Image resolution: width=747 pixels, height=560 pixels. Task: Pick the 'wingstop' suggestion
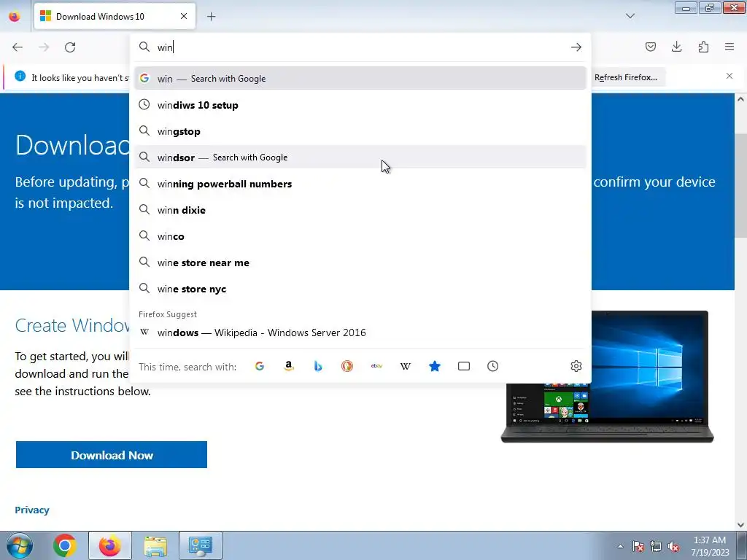click(x=360, y=131)
